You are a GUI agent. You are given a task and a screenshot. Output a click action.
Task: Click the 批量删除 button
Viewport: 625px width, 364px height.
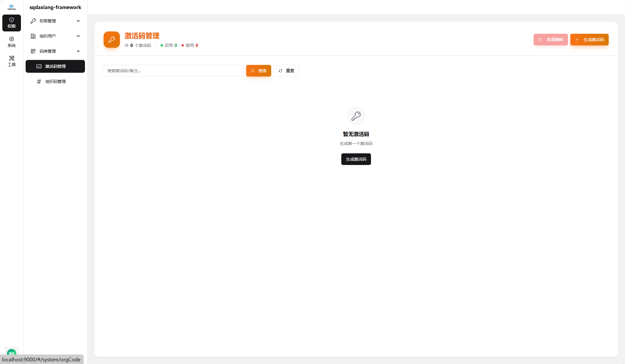click(551, 40)
